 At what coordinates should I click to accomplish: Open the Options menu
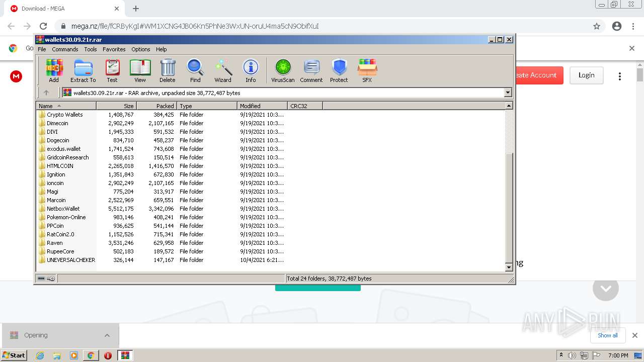(141, 49)
